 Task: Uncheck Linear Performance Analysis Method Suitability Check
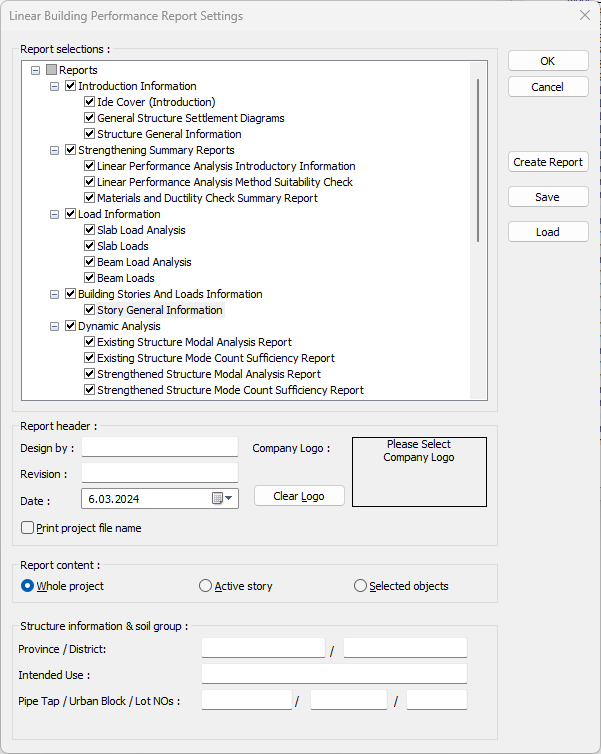pyautogui.click(x=89, y=181)
